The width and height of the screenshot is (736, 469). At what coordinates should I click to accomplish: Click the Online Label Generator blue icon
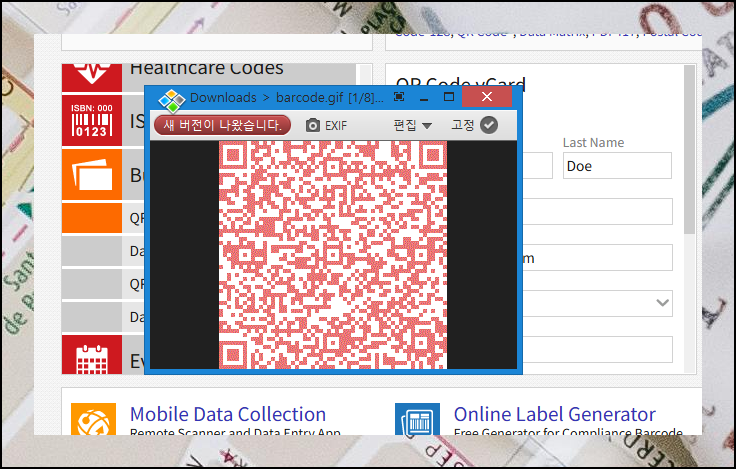(x=417, y=419)
